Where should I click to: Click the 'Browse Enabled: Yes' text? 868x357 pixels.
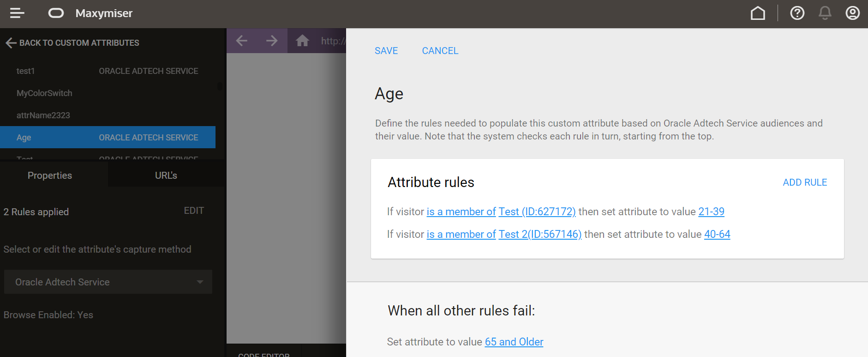(48, 315)
